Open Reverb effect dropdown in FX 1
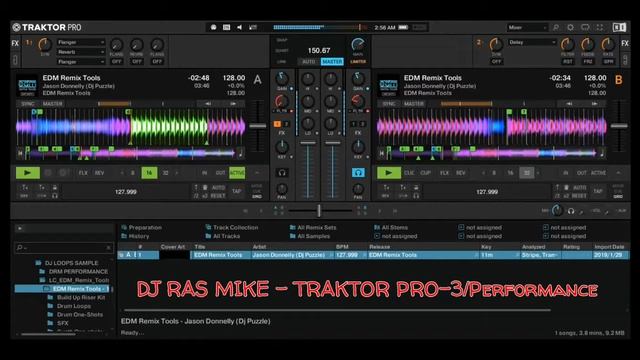 81,52
